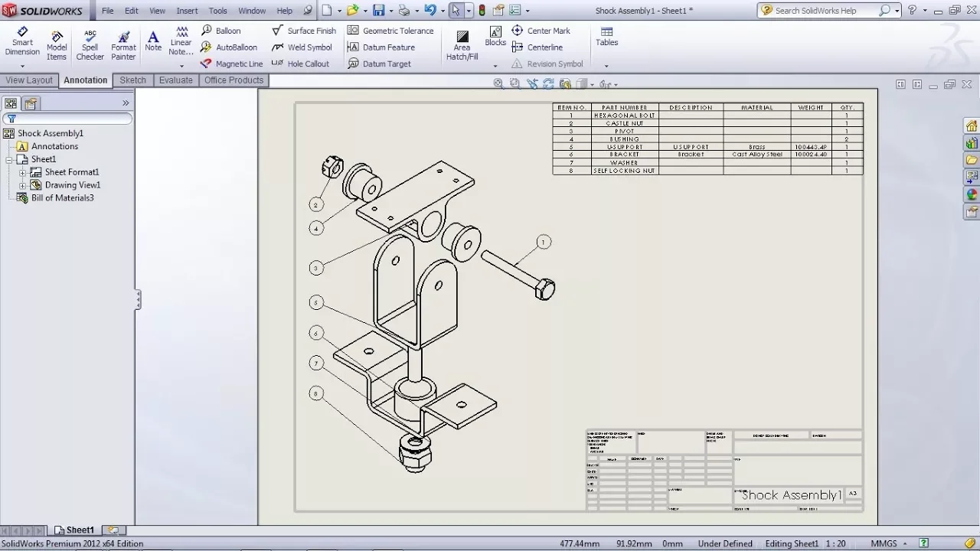The width and height of the screenshot is (980, 551).
Task: Open the Linear Note Pattern dropdown arrow
Action: point(181,66)
